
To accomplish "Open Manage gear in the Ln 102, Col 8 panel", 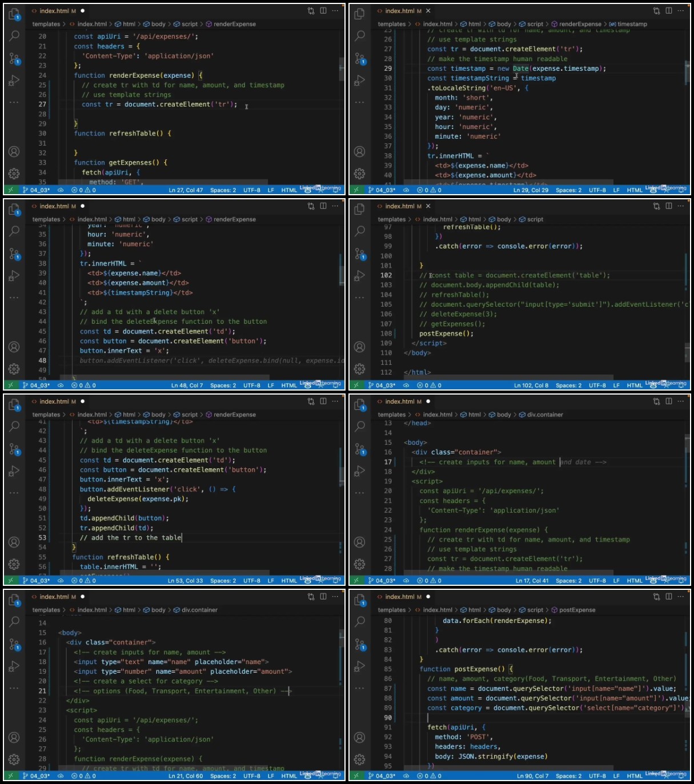I will click(x=360, y=368).
